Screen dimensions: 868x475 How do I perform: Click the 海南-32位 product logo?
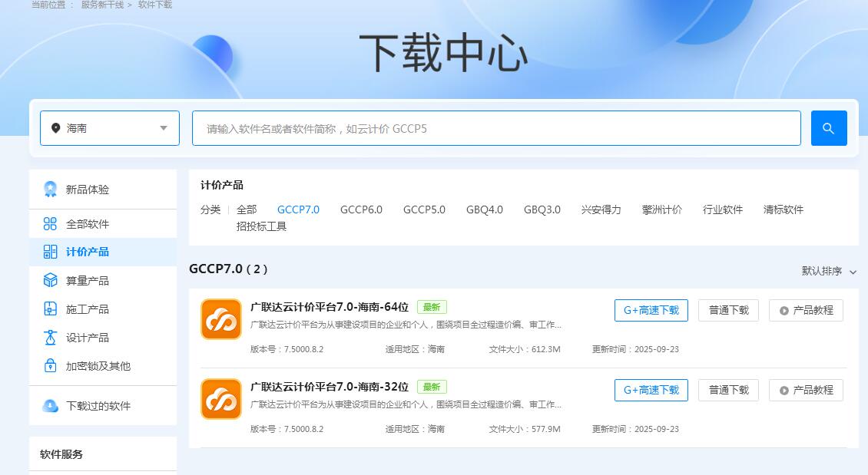[221, 399]
